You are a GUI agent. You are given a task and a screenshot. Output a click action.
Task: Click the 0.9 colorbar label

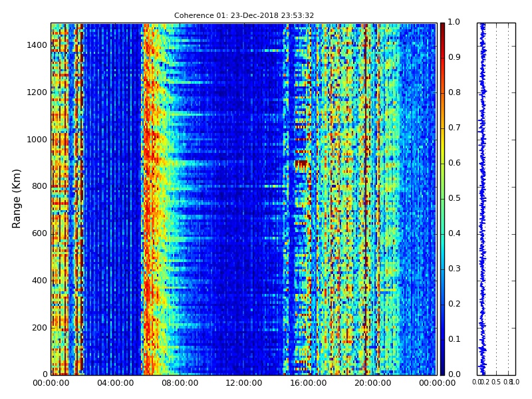point(454,57)
